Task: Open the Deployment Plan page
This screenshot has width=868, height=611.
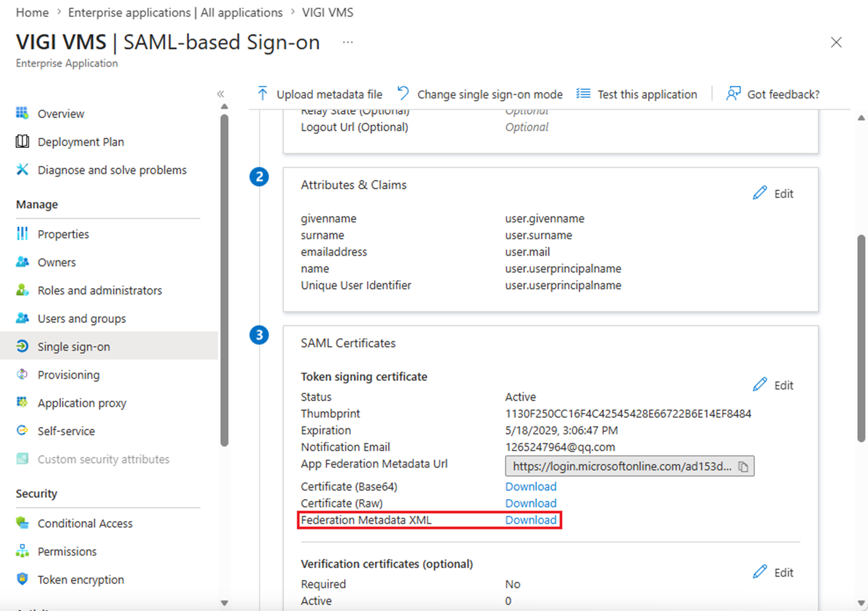Action: pos(81,142)
